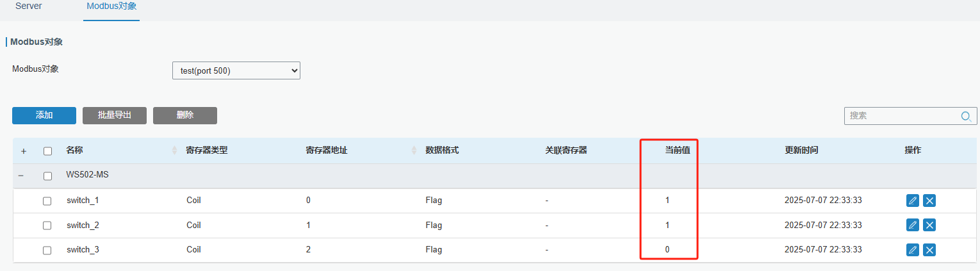This screenshot has width=980, height=271.
Task: Select the Modbus对象 tab
Action: [111, 6]
